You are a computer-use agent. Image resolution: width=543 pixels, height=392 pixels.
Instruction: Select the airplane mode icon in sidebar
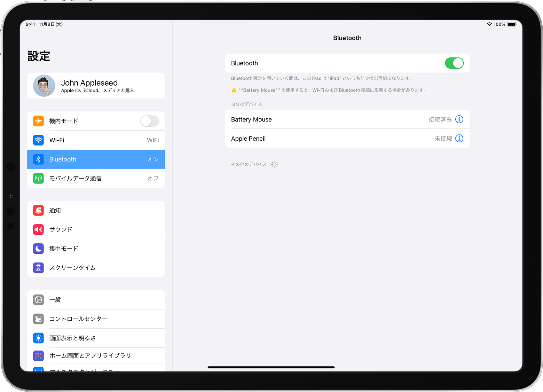(38, 121)
